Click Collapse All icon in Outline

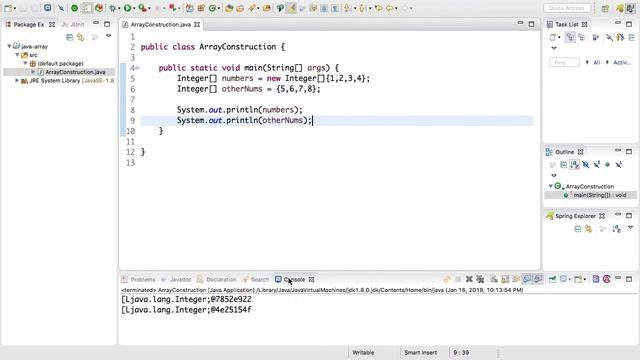click(x=563, y=164)
